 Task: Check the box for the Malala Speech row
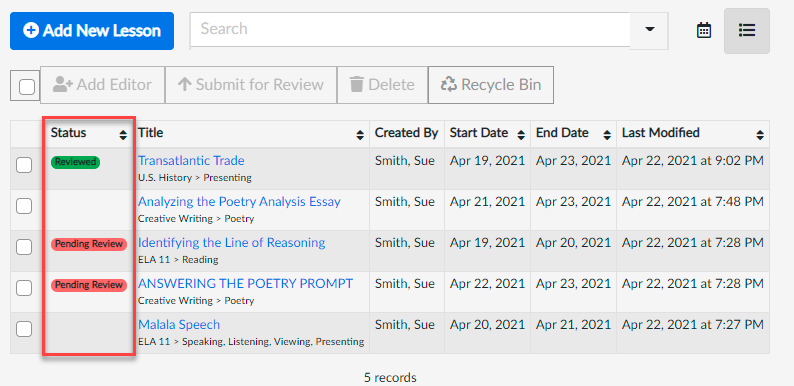pyautogui.click(x=24, y=329)
